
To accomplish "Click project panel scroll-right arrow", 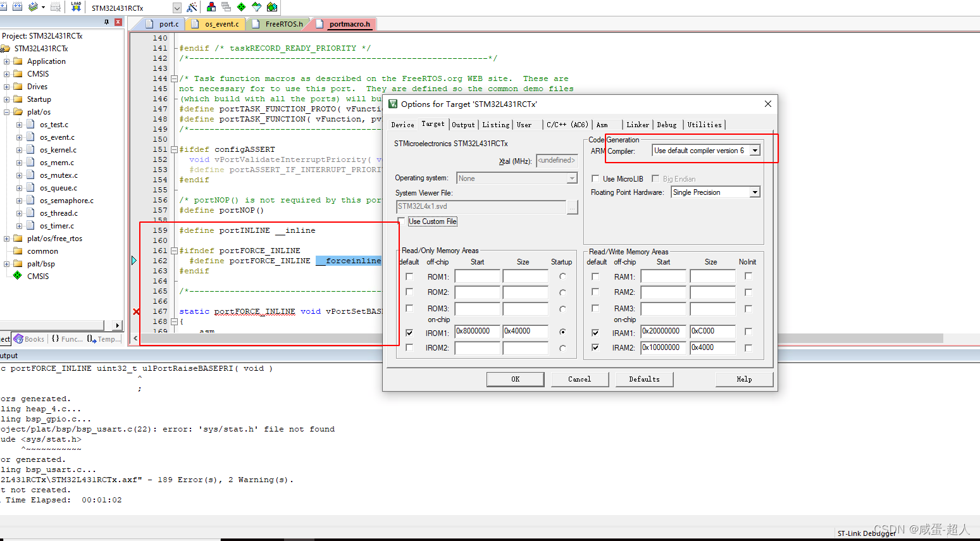I will 117,325.
